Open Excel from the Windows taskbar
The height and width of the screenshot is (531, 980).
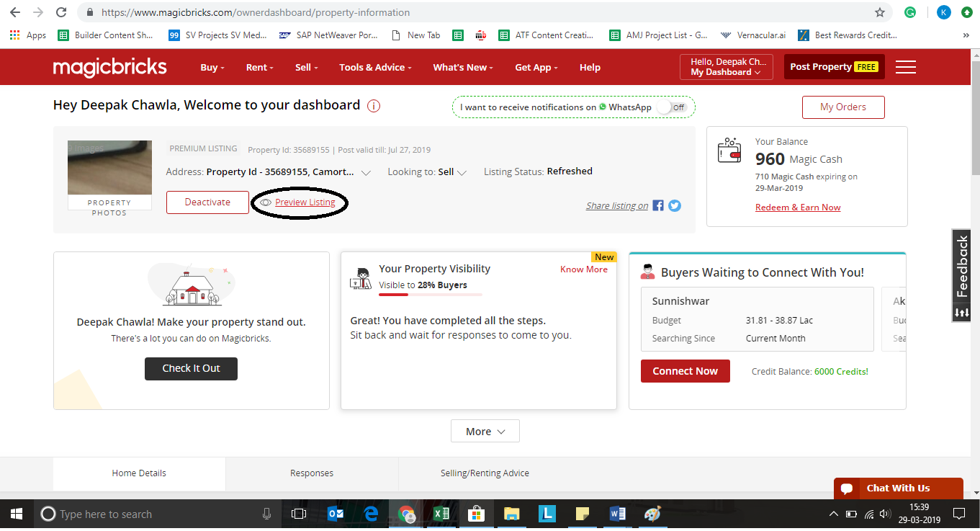click(x=441, y=514)
